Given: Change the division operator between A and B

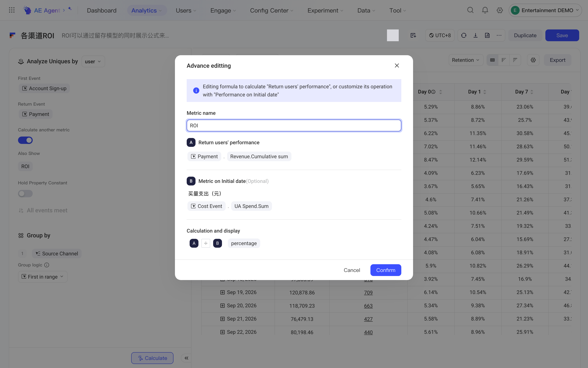Looking at the screenshot, I should 206,243.
